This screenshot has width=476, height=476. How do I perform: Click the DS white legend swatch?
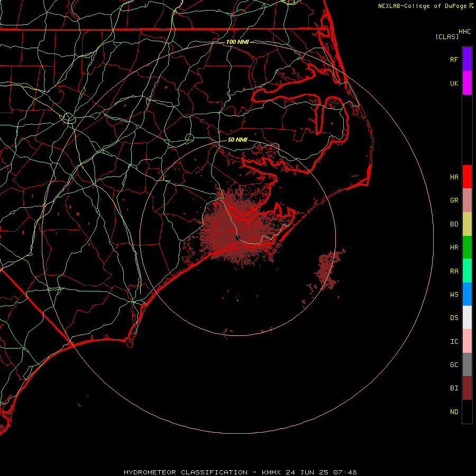point(467,317)
